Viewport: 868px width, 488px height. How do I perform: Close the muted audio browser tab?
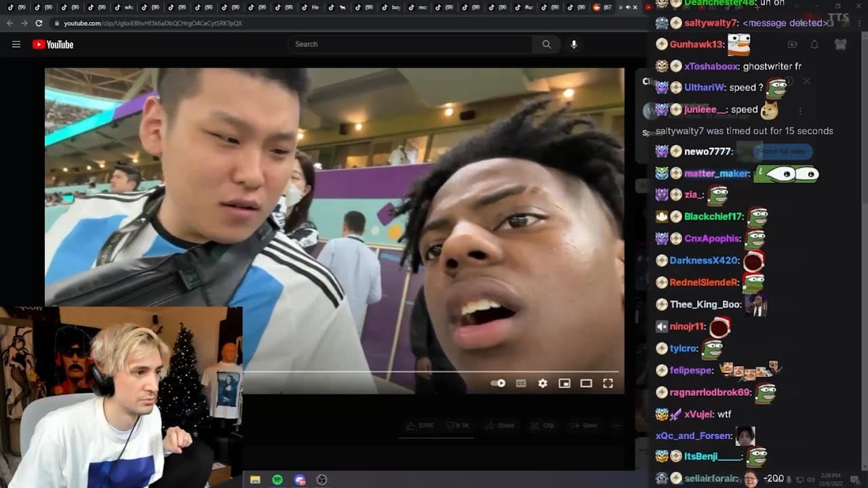tap(635, 7)
